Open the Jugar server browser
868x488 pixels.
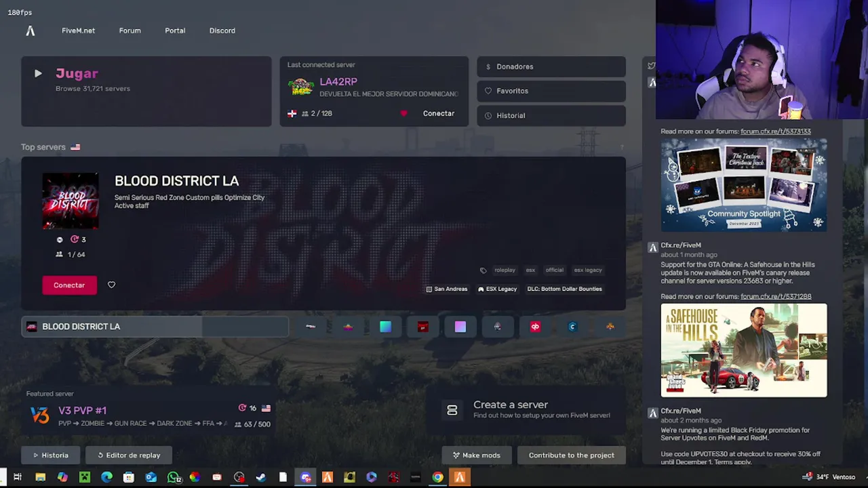pos(146,91)
